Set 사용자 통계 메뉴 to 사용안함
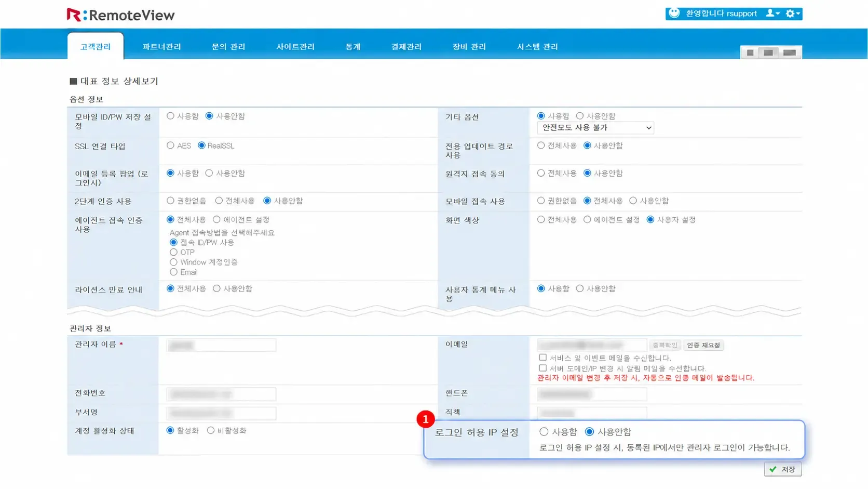Screen dimensions: 868x489 pos(580,288)
